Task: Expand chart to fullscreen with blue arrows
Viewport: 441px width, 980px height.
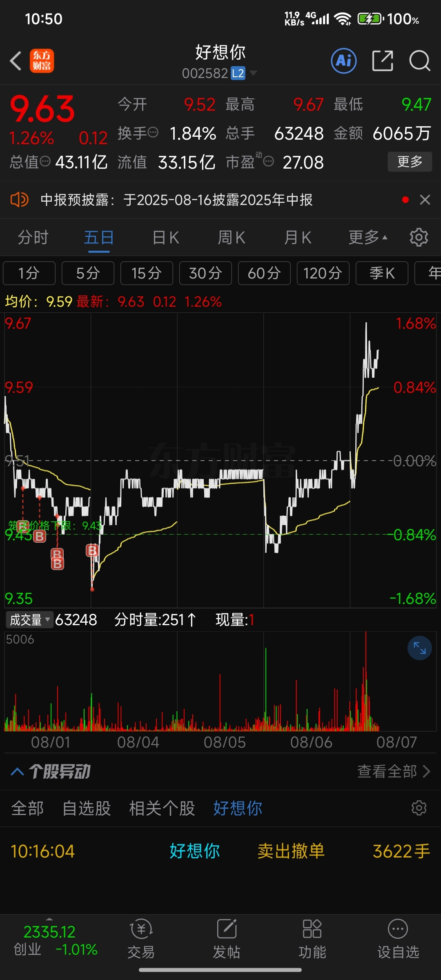Action: click(420, 648)
